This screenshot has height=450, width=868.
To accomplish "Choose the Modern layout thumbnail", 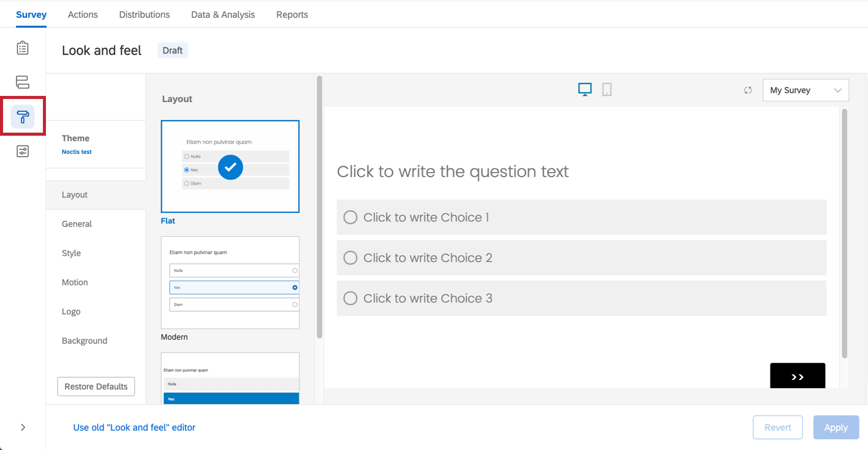I will point(230,282).
